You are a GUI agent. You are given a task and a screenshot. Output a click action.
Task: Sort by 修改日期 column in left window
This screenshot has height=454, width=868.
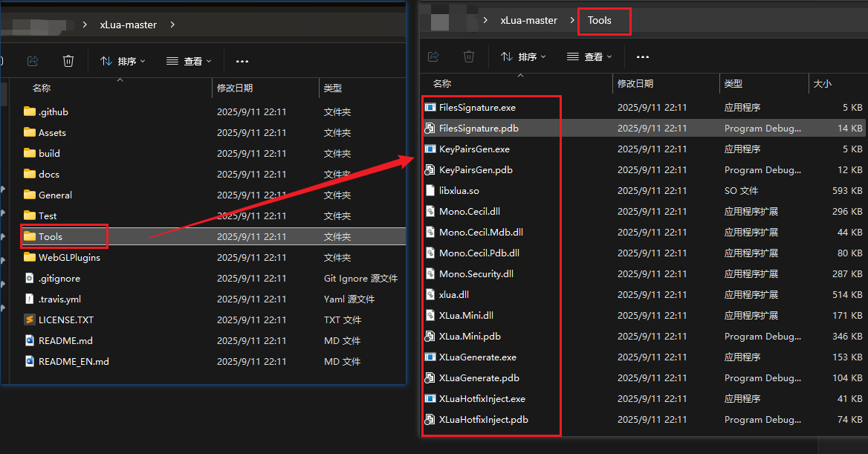pos(235,88)
